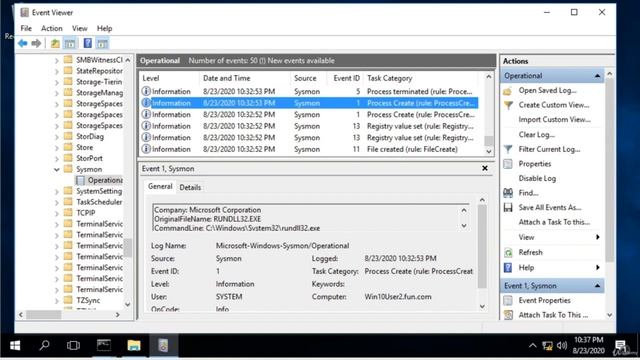640x360 pixels.
Task: Collapse the Sysmon tree node
Action: coord(56,169)
